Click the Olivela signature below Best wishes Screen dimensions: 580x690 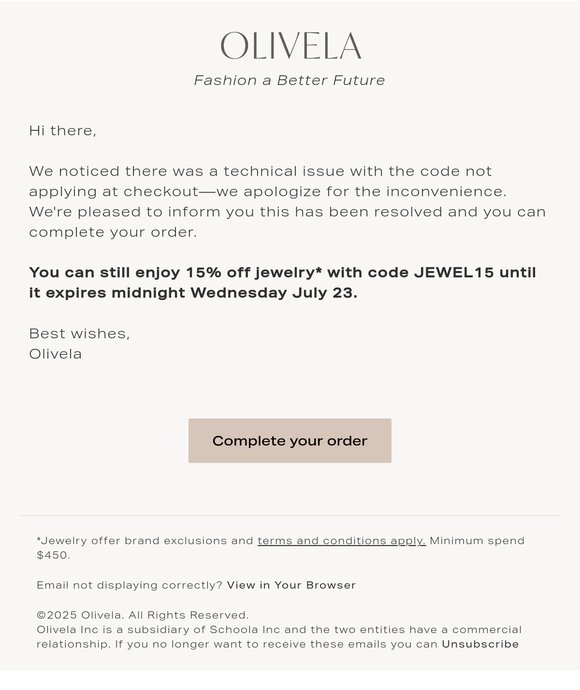(x=55, y=354)
